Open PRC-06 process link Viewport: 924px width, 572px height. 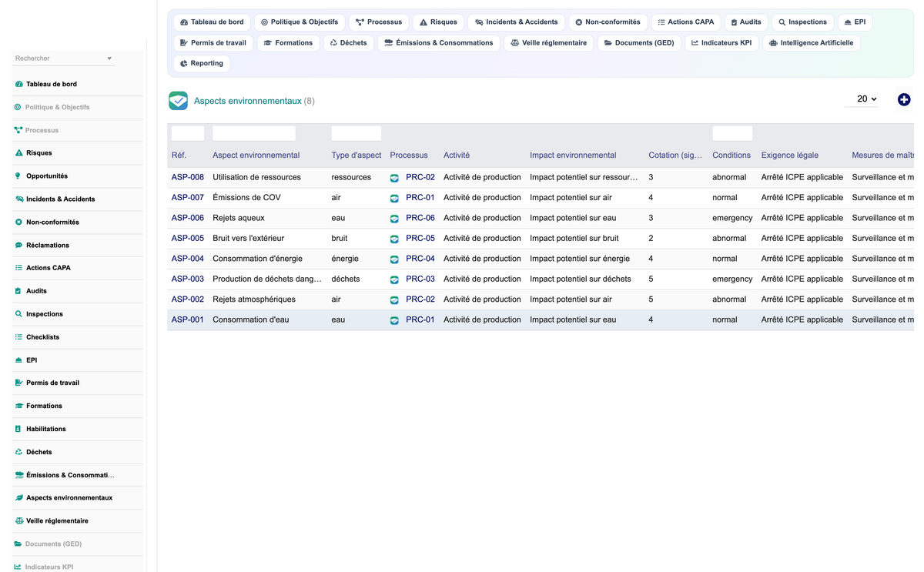coord(420,218)
